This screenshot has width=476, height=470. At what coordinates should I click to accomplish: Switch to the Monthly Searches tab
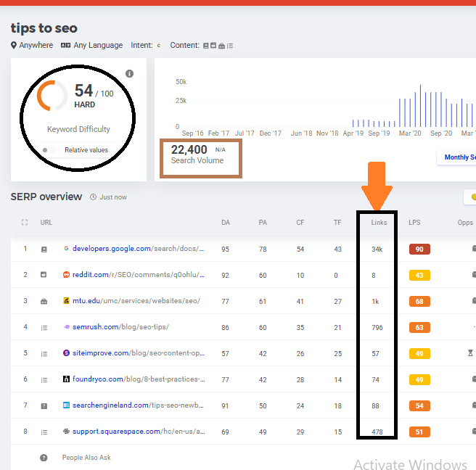click(x=457, y=157)
